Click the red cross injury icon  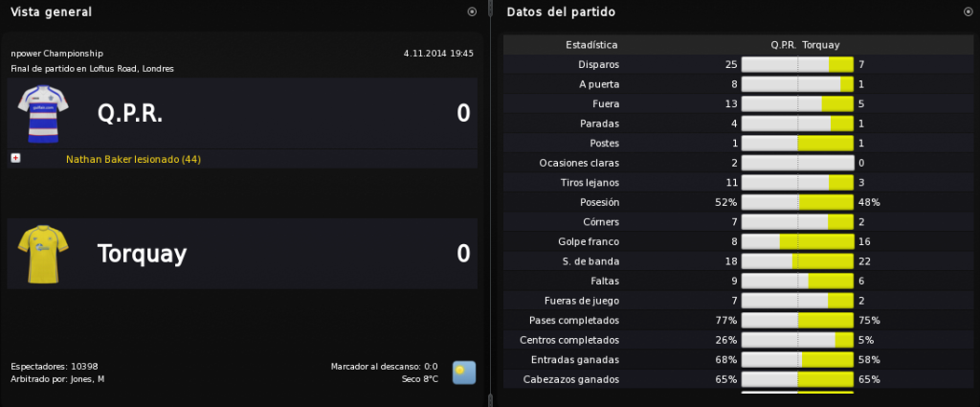[15, 159]
